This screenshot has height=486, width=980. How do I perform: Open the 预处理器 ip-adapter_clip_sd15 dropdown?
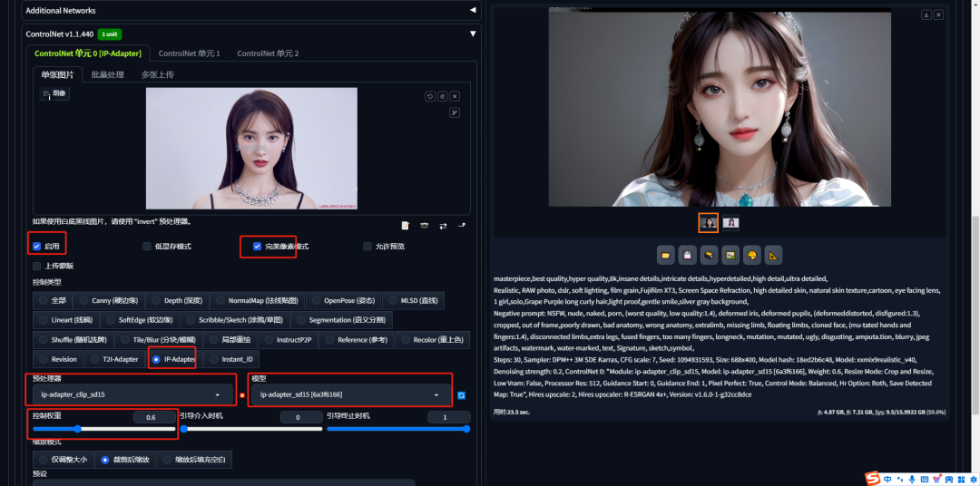(131, 394)
